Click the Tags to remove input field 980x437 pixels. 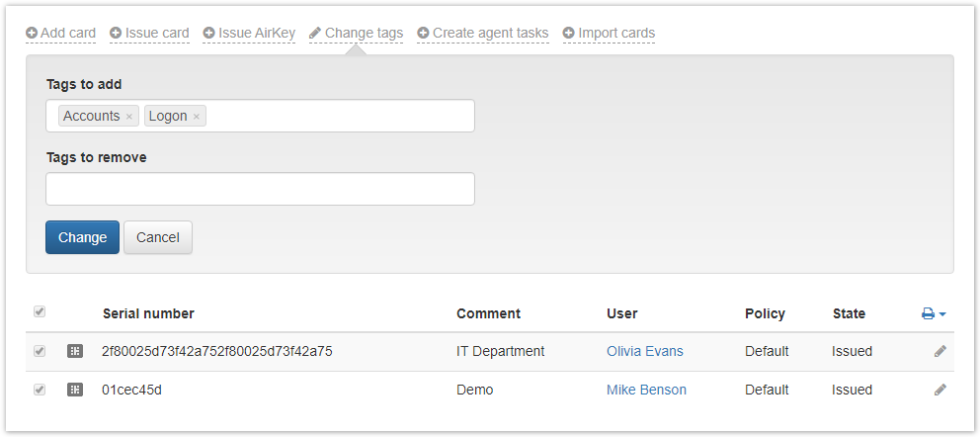[x=260, y=189]
